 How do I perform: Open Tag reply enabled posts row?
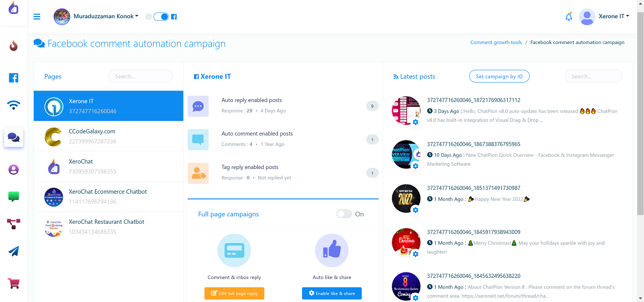[283, 173]
